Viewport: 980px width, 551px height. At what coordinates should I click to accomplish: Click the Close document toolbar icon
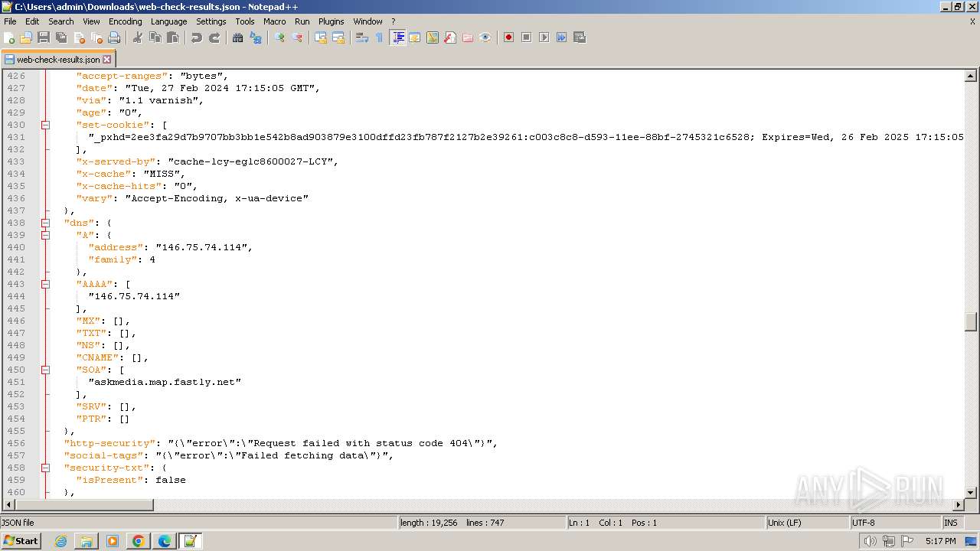pyautogui.click(x=79, y=37)
